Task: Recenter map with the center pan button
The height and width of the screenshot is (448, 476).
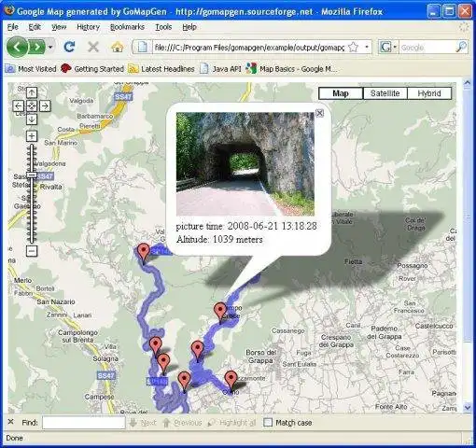Action: [32, 105]
